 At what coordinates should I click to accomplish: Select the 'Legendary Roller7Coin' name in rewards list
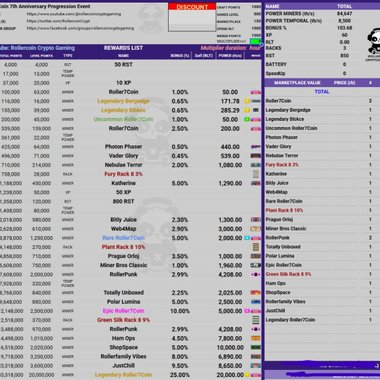[123, 375]
